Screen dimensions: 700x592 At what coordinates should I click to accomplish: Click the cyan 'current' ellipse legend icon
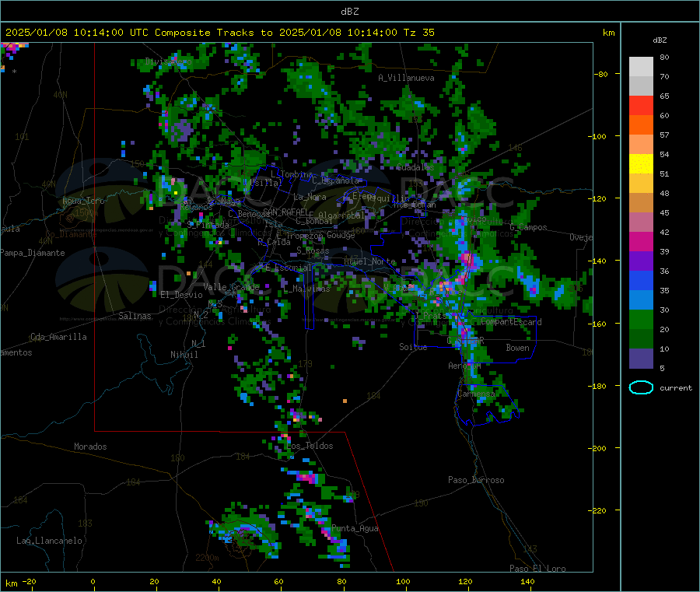tap(641, 387)
